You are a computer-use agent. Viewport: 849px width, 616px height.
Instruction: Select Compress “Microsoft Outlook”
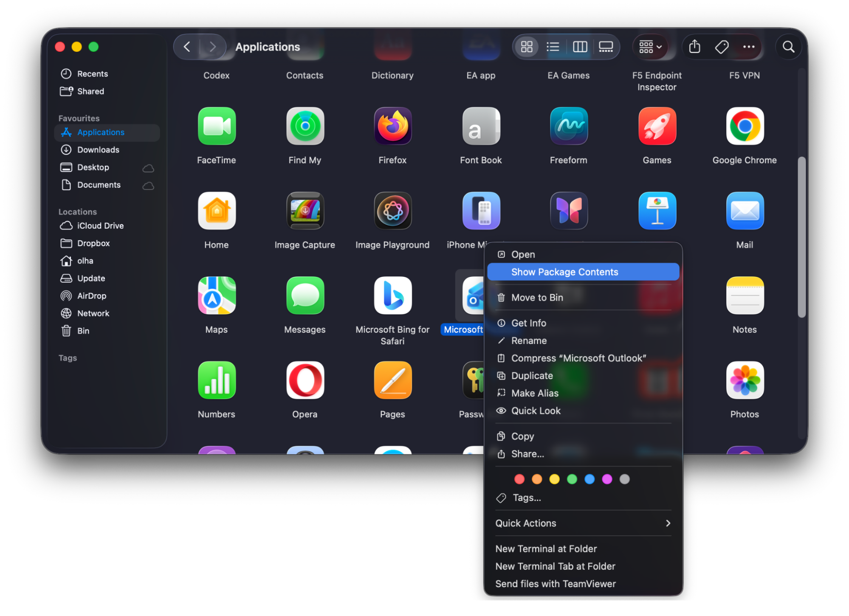coord(583,358)
